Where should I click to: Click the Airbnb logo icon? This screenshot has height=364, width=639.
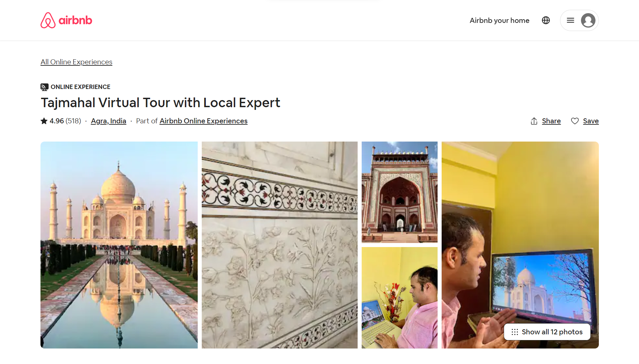click(x=48, y=20)
